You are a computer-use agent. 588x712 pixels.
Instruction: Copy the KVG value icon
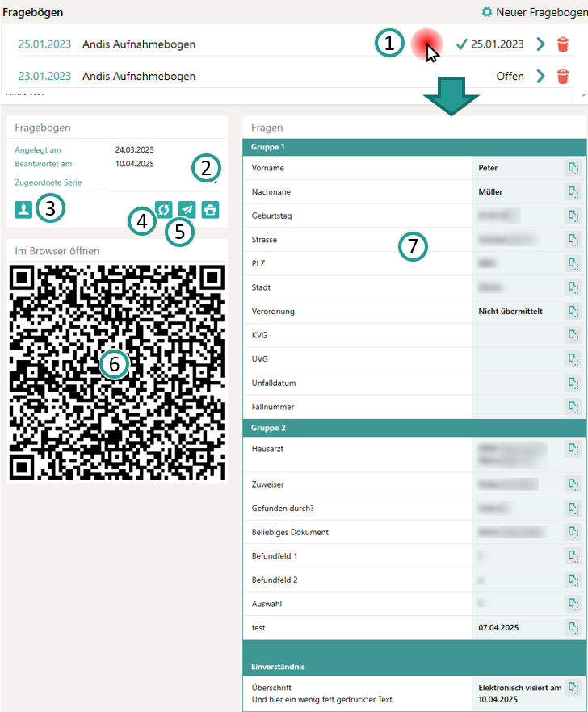(573, 335)
